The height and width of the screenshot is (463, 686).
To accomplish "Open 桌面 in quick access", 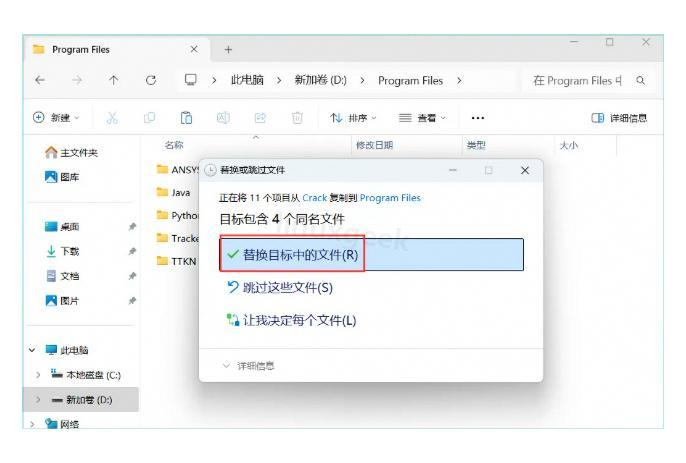I will (x=62, y=227).
